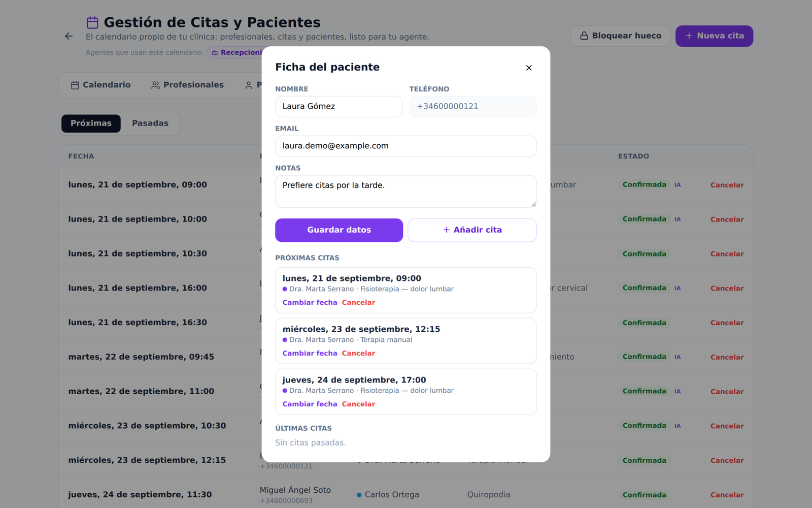Click the back arrow icon

pyautogui.click(x=69, y=36)
